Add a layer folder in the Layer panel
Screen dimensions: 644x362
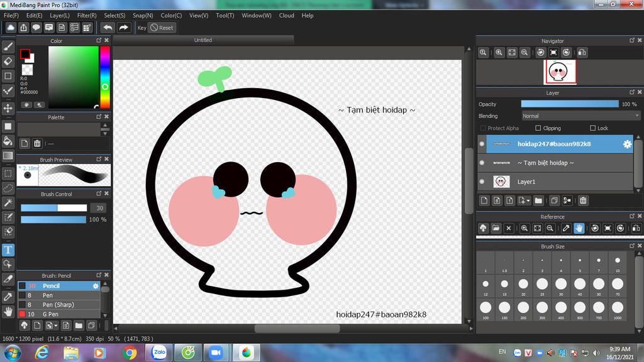click(x=538, y=200)
